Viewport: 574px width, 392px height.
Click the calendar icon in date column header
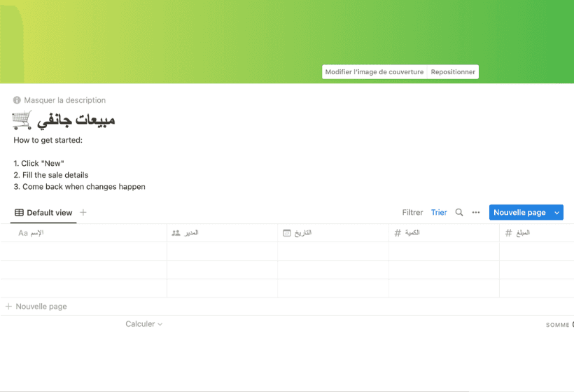287,232
